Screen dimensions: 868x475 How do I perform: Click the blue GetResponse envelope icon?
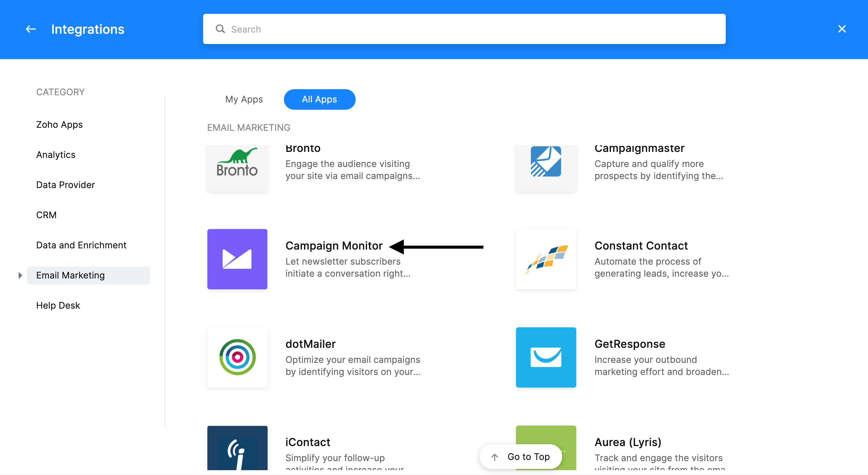(x=546, y=357)
